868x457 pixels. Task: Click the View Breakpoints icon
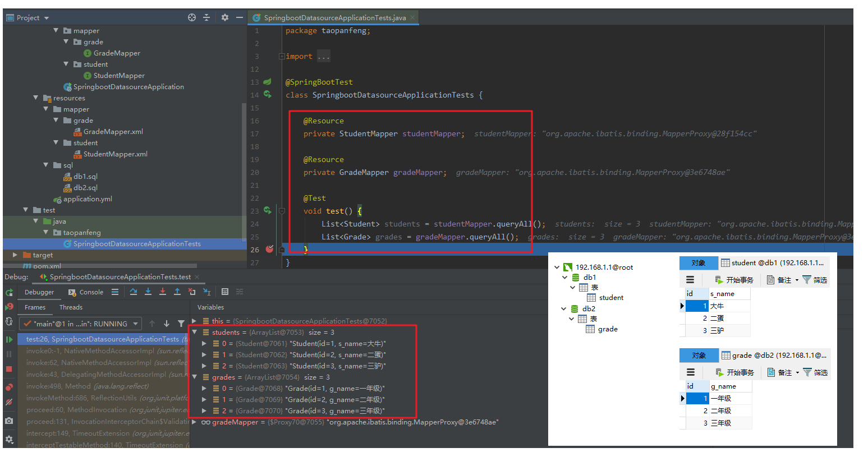tap(9, 387)
